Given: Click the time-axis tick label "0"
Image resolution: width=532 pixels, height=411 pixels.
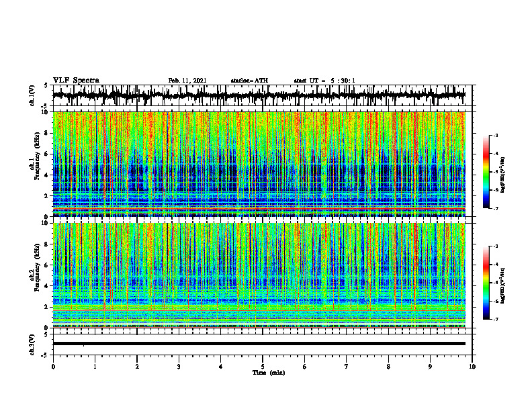Looking at the screenshot, I should click(x=53, y=367).
